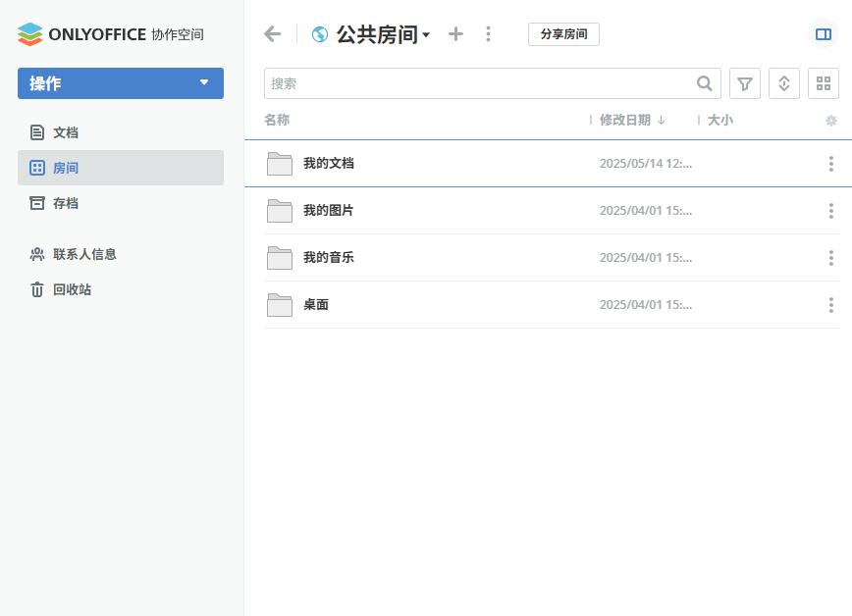The width and height of the screenshot is (852, 616).
Task: Click the folder icon of 我的文档
Action: (x=280, y=164)
